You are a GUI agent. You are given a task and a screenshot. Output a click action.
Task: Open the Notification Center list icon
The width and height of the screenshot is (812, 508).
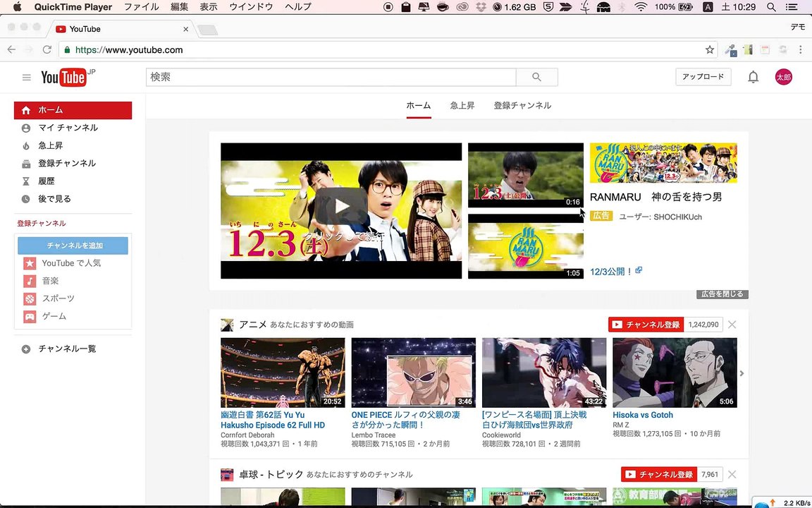[x=792, y=7]
